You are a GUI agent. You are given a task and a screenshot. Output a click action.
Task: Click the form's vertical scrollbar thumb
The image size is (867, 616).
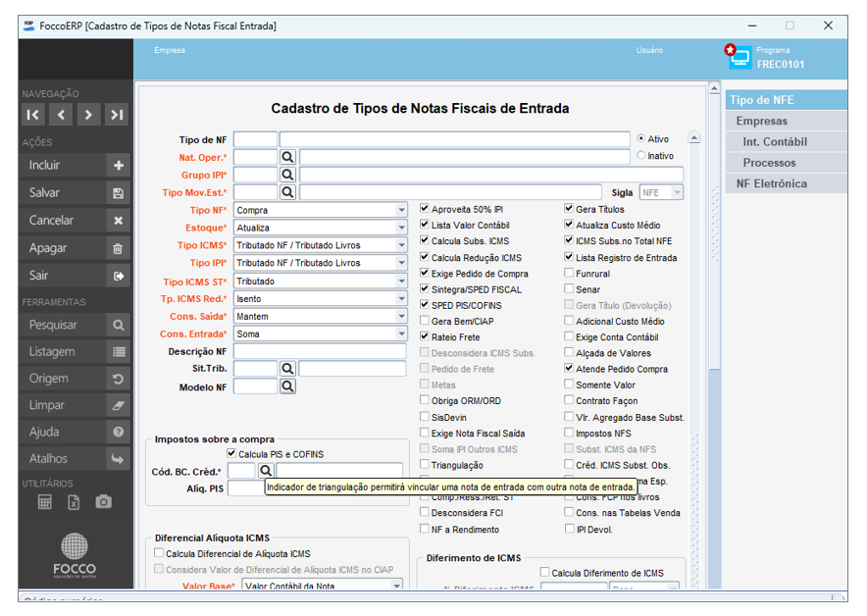point(714,232)
